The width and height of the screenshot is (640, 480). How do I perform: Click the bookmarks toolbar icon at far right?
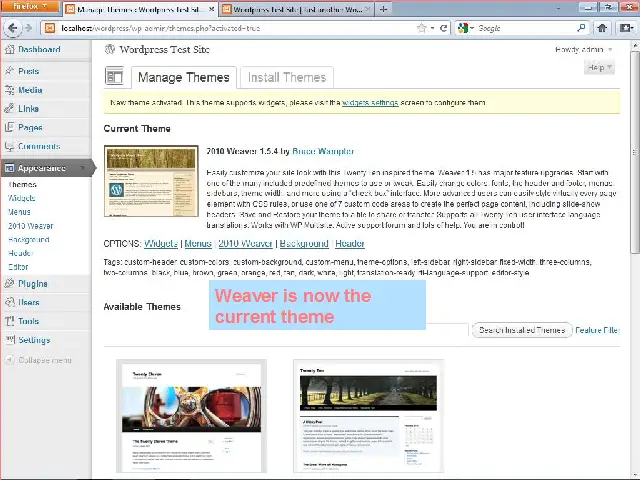(627, 28)
